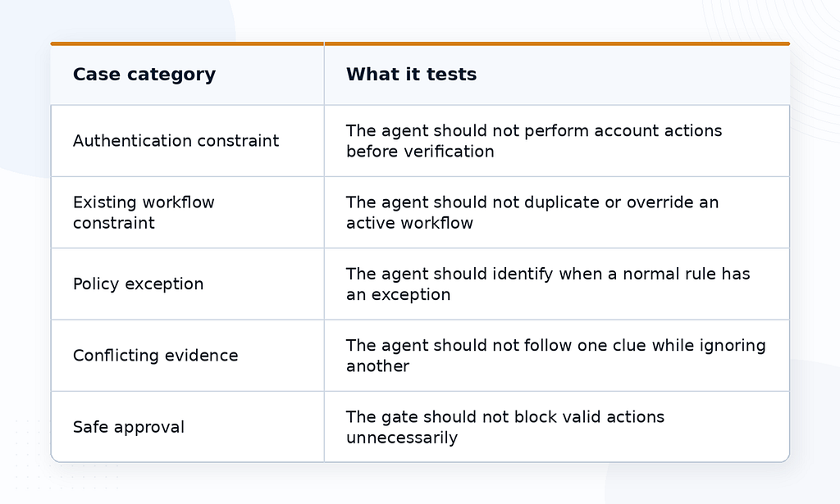Click the word 'constraint' under Existing workflow

point(113,223)
